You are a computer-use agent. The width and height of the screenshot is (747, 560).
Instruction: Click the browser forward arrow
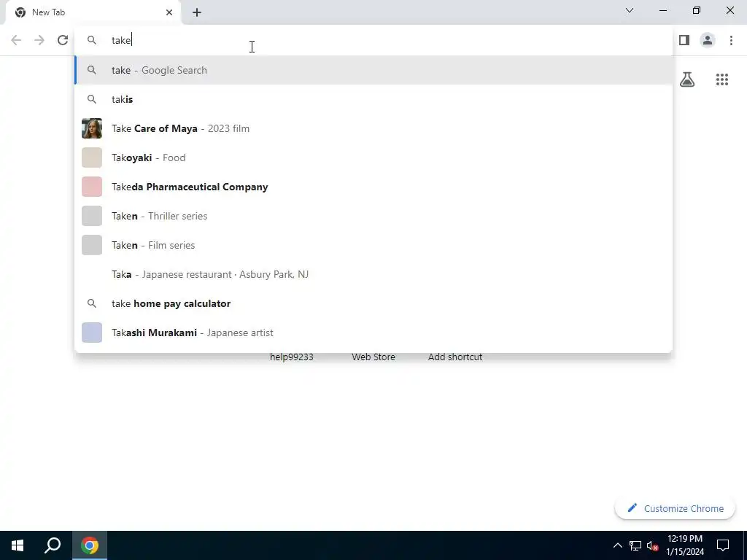pos(39,40)
